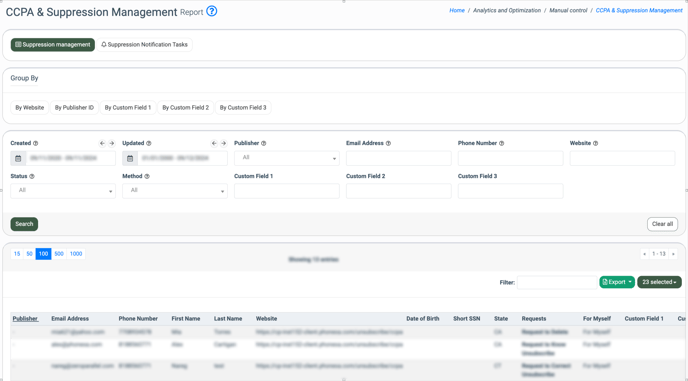The image size is (688, 381).
Task: Focus the Website input field
Action: 622,158
